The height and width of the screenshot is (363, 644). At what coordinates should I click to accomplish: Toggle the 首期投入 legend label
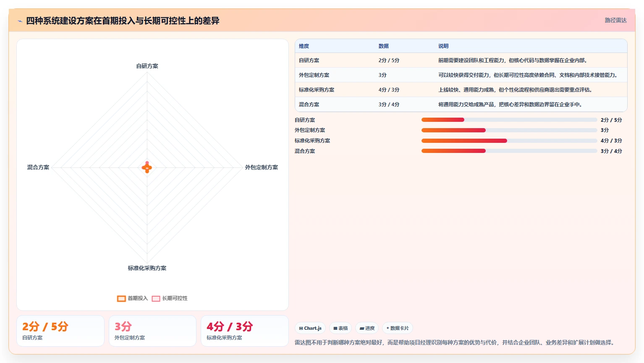point(138,298)
